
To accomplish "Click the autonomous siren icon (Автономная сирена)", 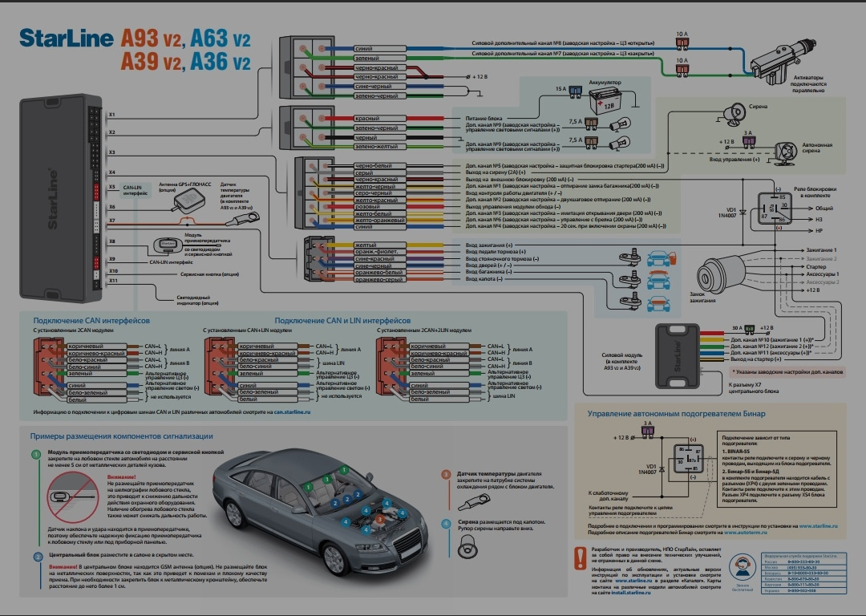I will tap(785, 153).
